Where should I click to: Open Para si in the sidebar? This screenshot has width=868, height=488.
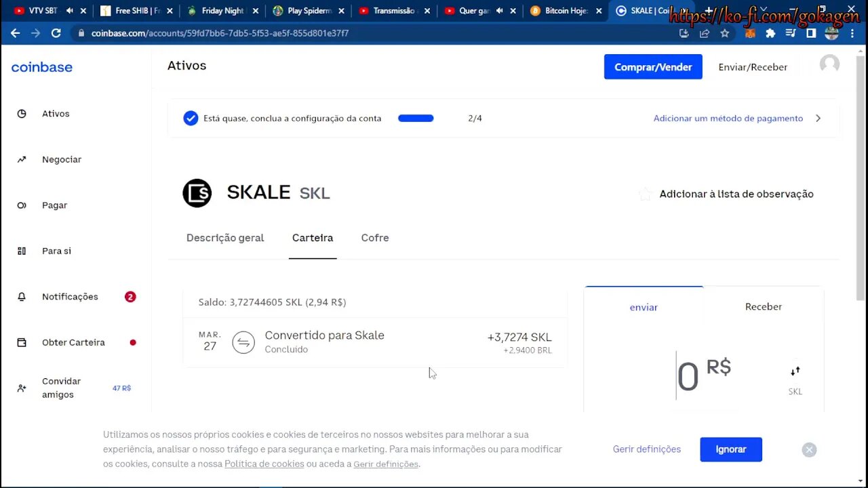(56, 251)
